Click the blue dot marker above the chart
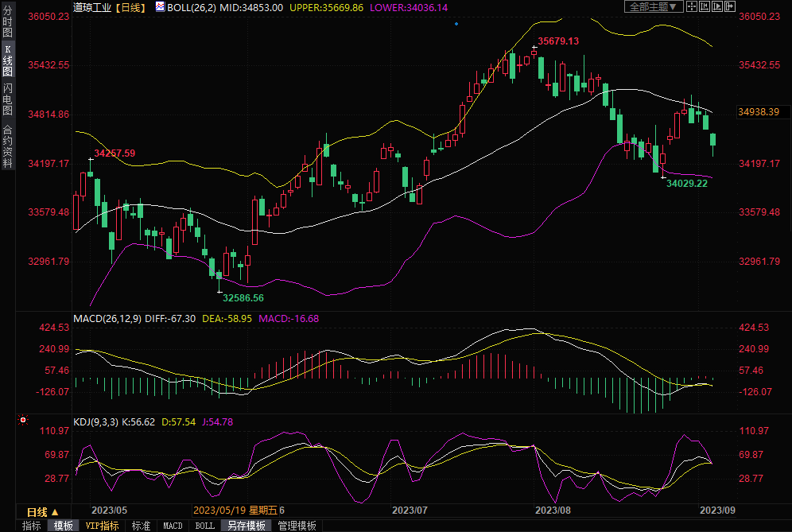792x532 pixels. coord(456,24)
